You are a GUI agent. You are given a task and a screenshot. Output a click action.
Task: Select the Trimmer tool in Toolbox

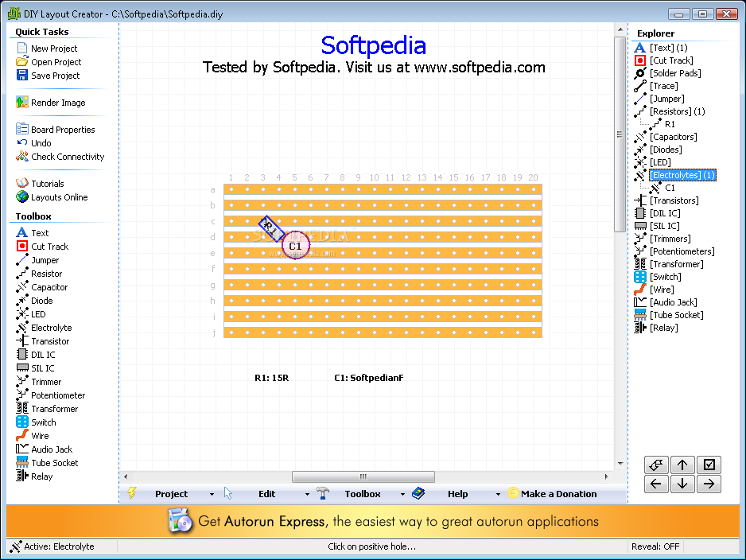[x=38, y=382]
